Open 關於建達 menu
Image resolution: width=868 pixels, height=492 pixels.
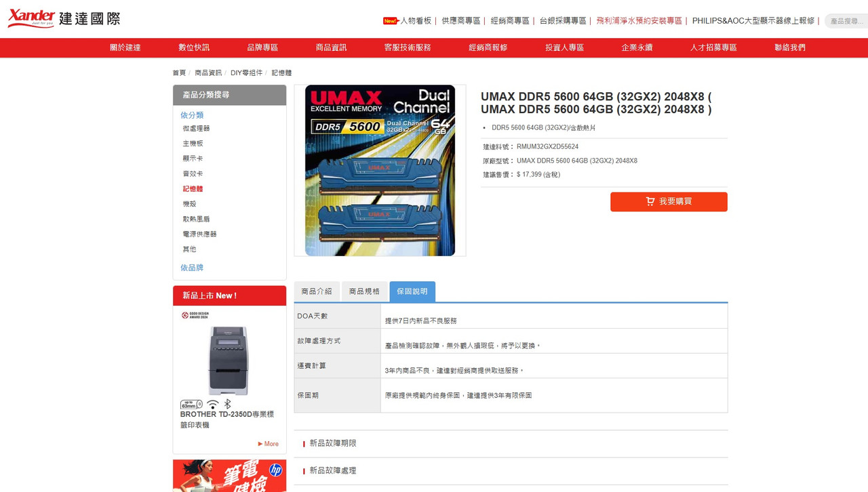[125, 47]
